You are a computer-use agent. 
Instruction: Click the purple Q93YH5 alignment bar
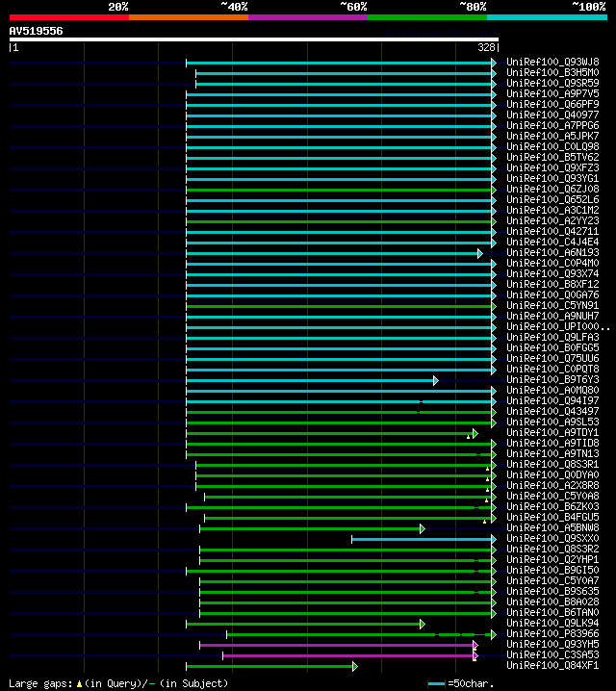point(337,645)
